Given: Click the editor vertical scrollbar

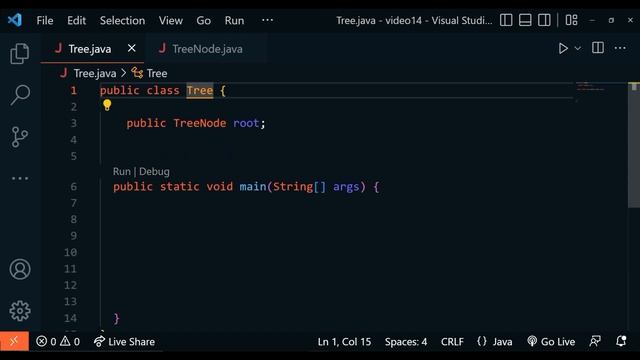Looking at the screenshot, I should coord(634,145).
